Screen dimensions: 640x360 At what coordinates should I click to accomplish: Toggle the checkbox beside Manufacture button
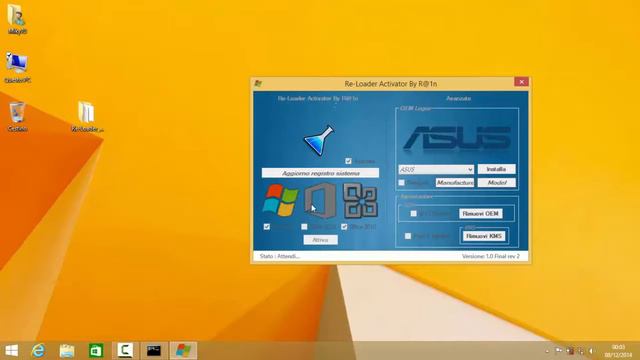click(402, 182)
